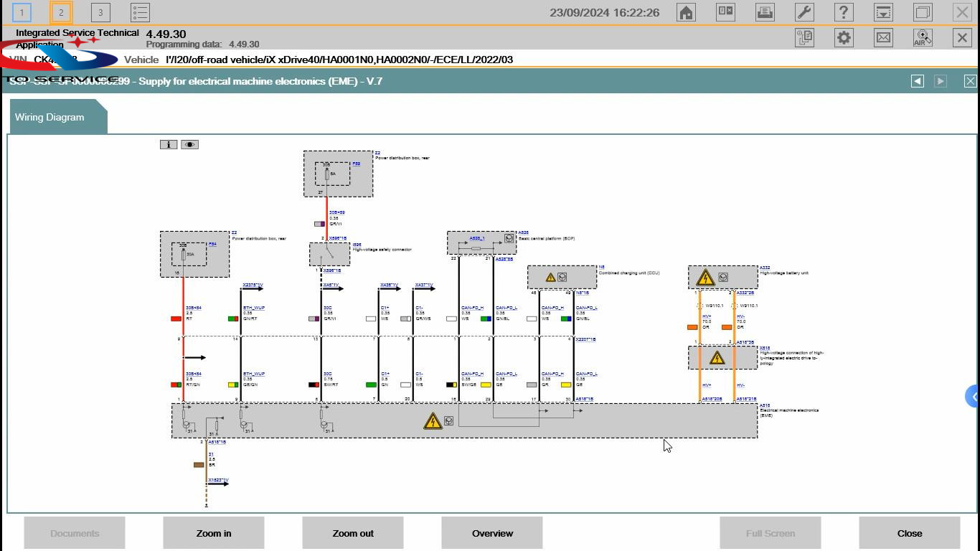Click the cascaded windows icon

click(x=923, y=12)
